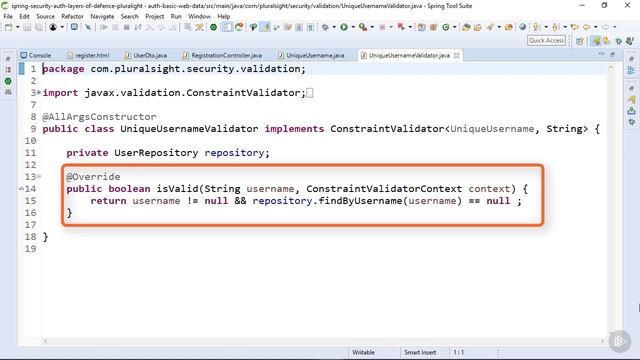Click the override marker on line 14
640x360 pixels.
pos(21,189)
